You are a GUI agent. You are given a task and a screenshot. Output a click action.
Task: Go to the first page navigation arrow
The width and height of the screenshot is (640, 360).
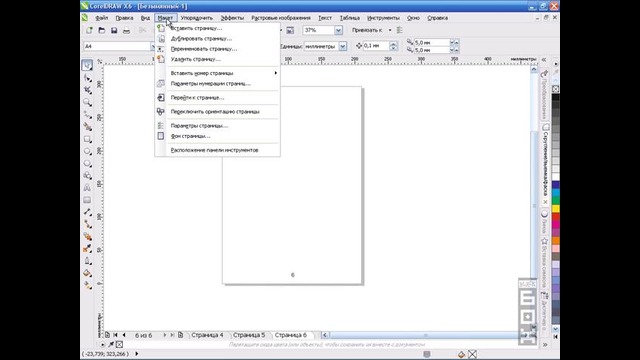[x=116, y=335]
